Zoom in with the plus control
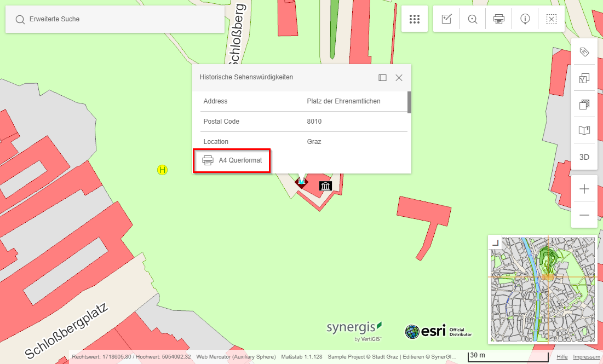 click(584, 189)
